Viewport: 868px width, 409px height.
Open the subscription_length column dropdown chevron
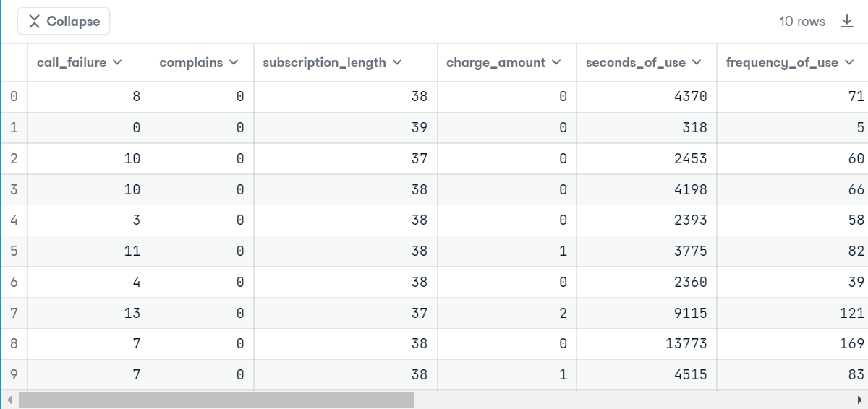pyautogui.click(x=397, y=63)
